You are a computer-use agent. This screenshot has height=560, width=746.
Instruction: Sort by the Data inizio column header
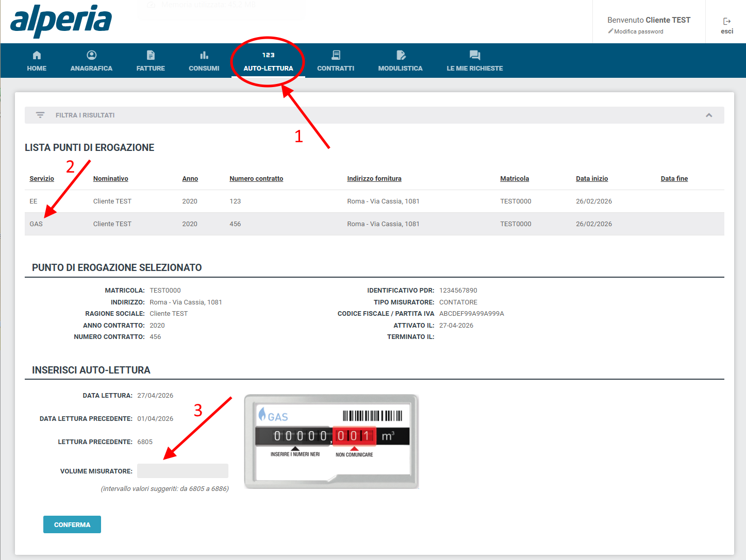point(592,179)
